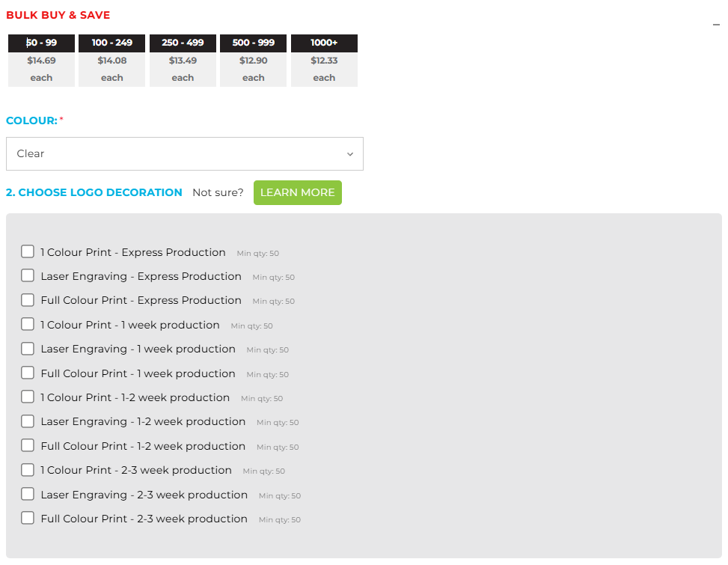
Task: Open the Colour dropdown showing Clear
Action: pos(184,153)
